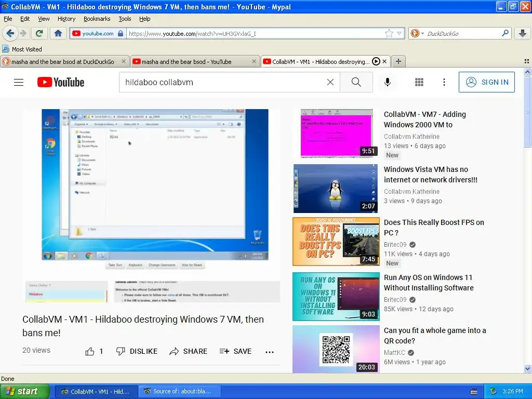The width and height of the screenshot is (532, 399).
Task: Open the DuckDuckGo search engine selector
Action: click(417, 33)
